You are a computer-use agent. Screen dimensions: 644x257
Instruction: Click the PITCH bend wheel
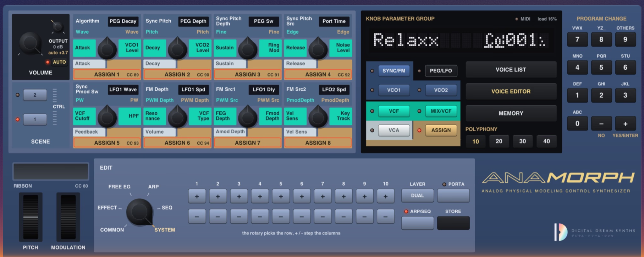coord(31,217)
